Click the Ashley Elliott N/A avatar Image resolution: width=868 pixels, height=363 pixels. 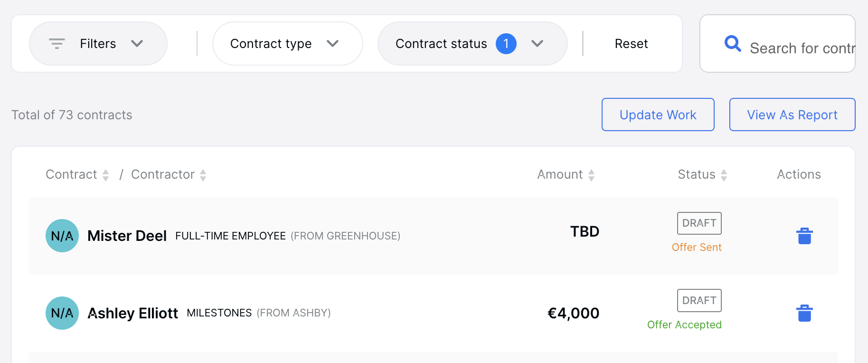62,313
